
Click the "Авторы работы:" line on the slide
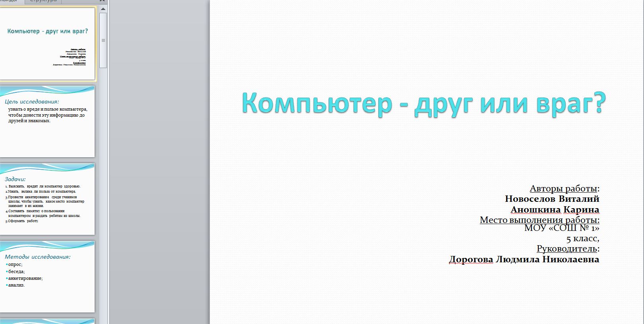(564, 189)
